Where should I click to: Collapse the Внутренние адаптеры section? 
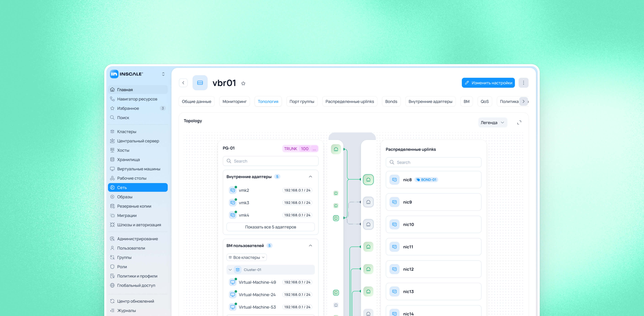click(310, 177)
